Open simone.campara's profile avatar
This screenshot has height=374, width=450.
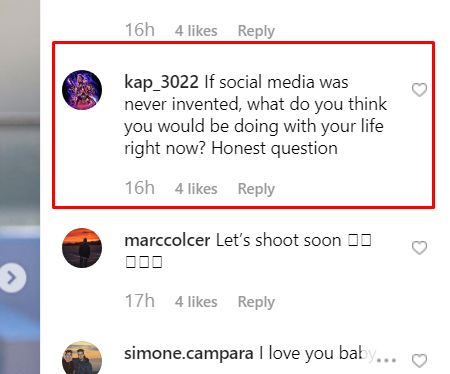pos(82,358)
